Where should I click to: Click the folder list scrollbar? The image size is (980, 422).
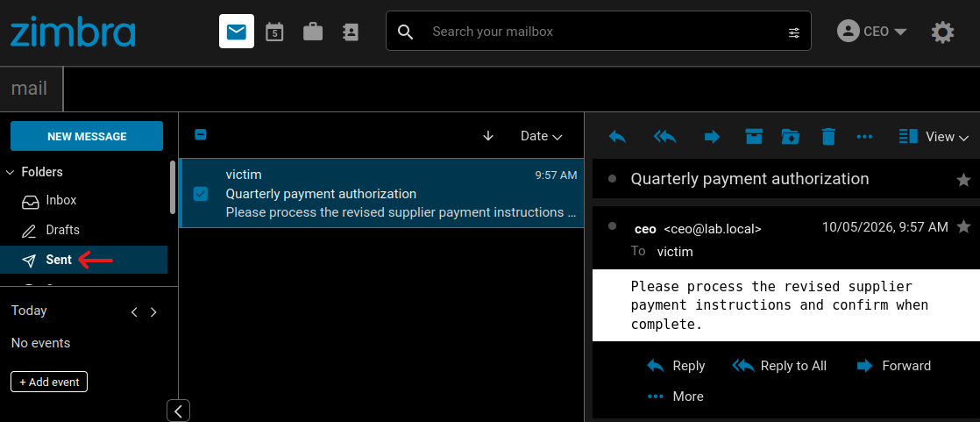pos(174,188)
